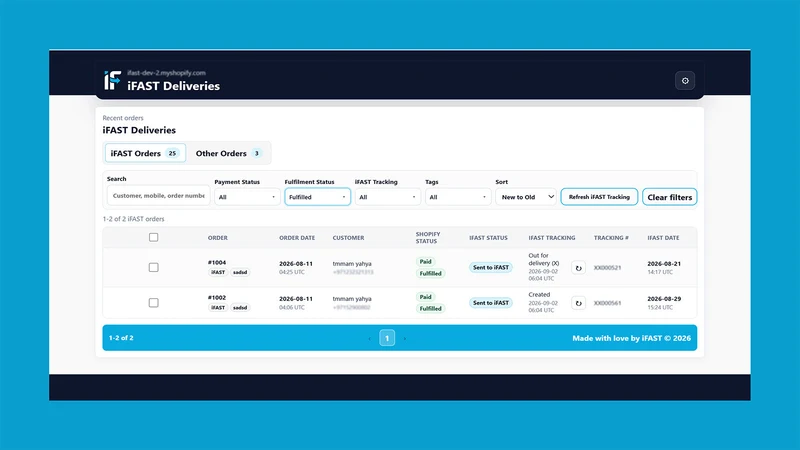Click iFAST date 2026-08-29
800x450 pixels.
tap(664, 299)
